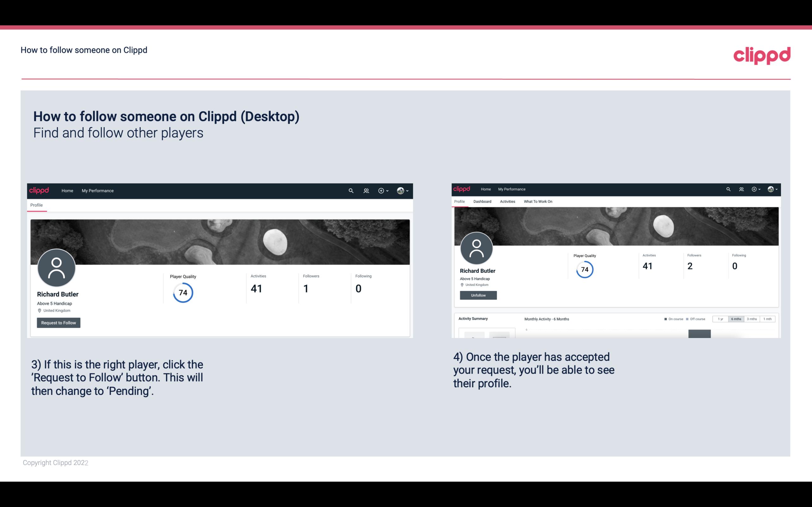Click the 'Request to Follow' button
The image size is (812, 507).
[x=58, y=323]
